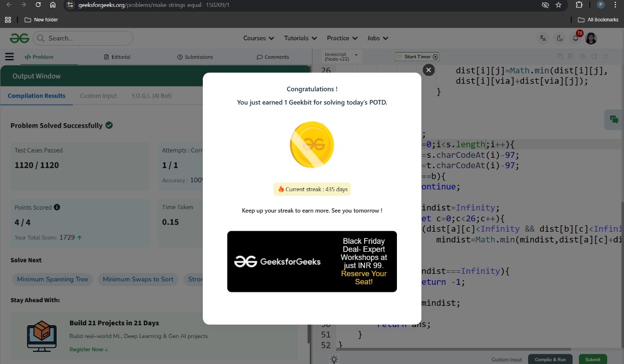Screen dimensions: 624x364
Task: Select the language translation icon
Action: pos(542,38)
